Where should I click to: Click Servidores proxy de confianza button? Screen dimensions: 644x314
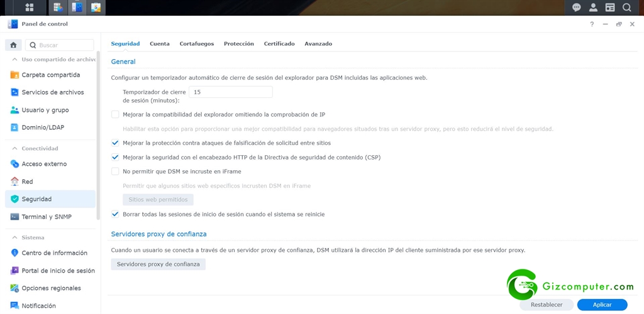(158, 264)
